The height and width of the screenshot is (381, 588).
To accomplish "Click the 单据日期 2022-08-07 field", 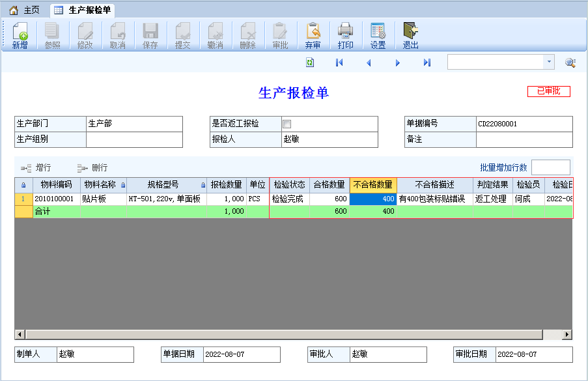I will 242,354.
